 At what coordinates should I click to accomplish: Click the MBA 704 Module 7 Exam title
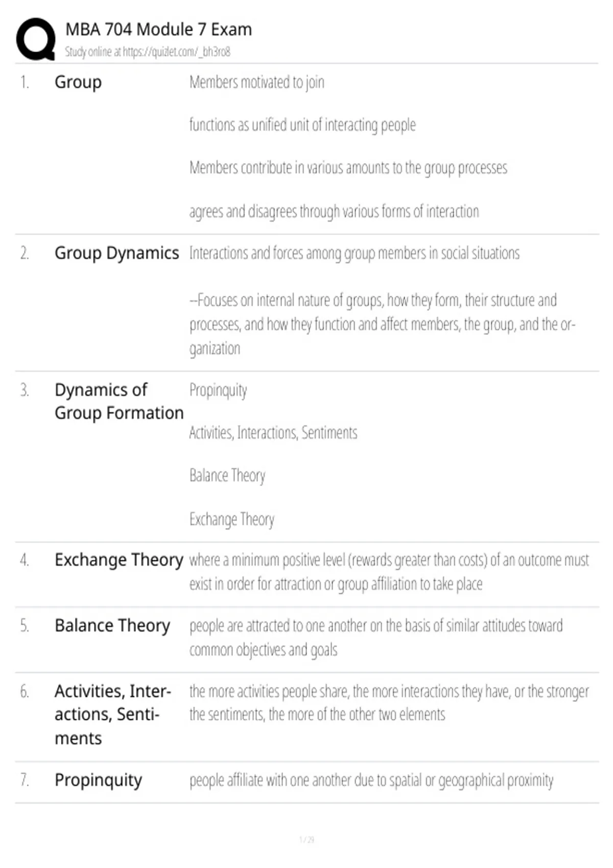click(x=158, y=29)
